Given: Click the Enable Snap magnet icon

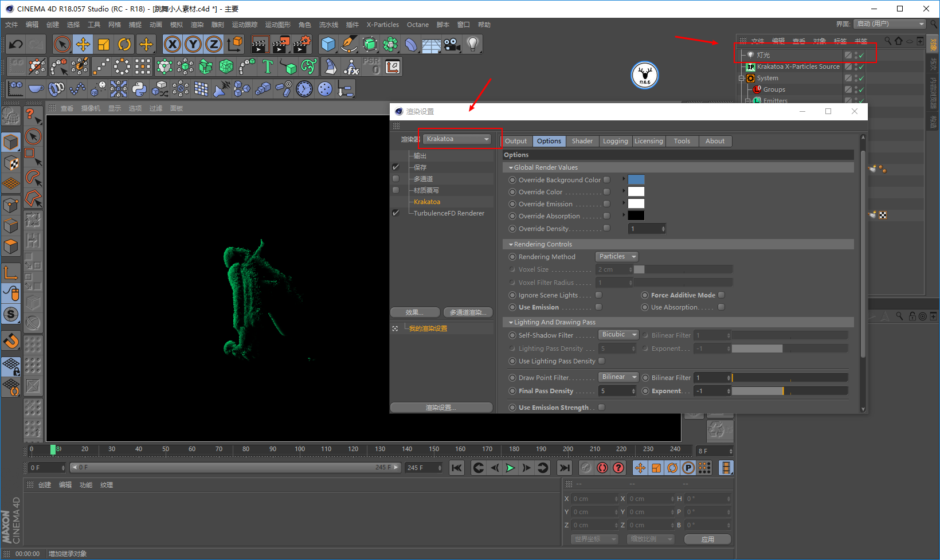Looking at the screenshot, I should pyautogui.click(x=11, y=341).
